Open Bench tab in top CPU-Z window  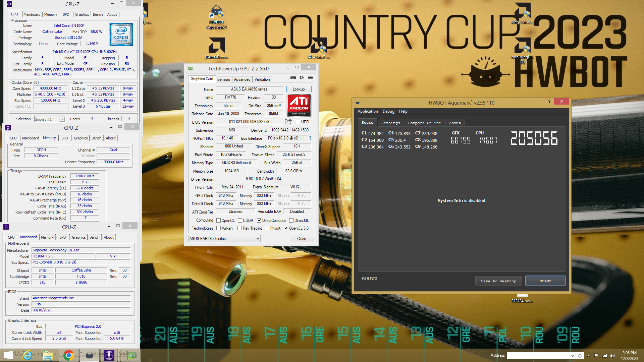point(98,14)
